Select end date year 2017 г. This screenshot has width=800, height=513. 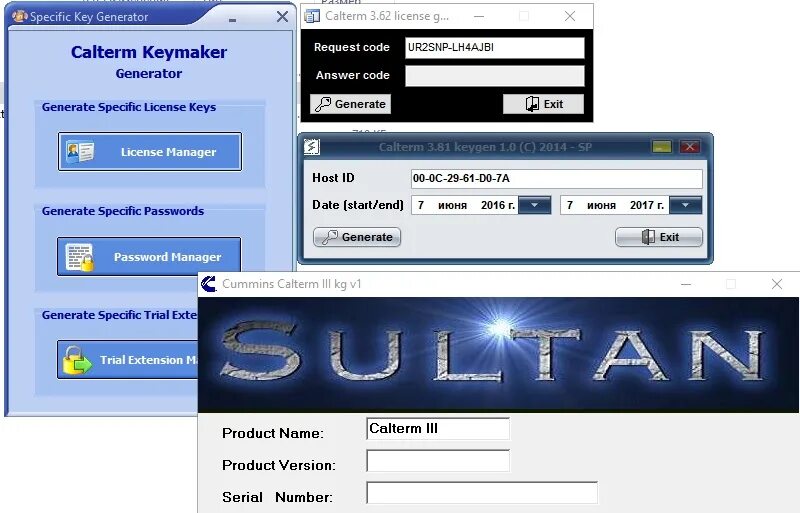click(647, 205)
